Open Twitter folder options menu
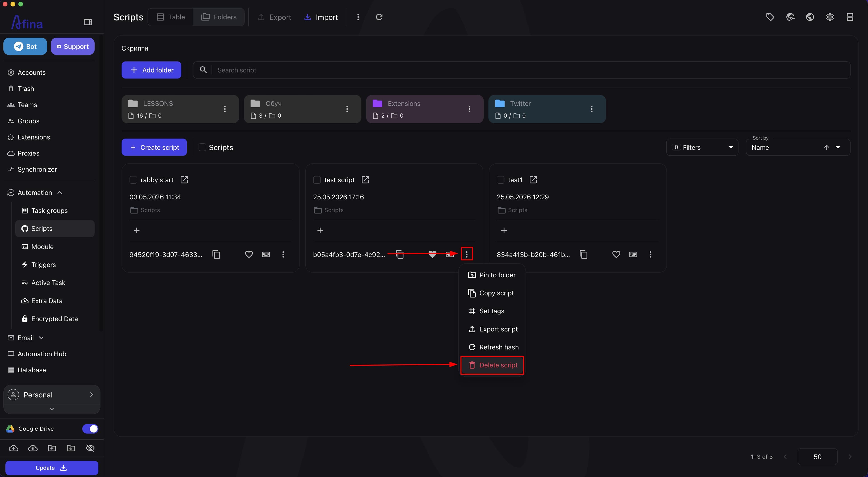 click(591, 109)
